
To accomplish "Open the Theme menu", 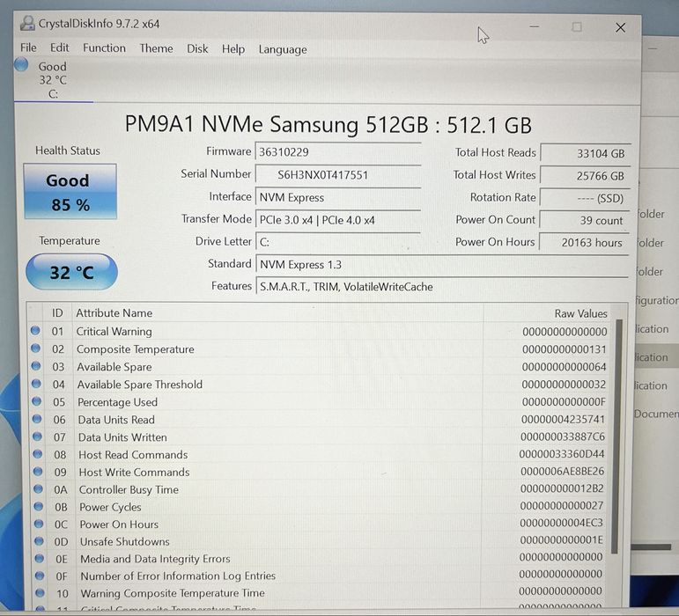I will click(156, 48).
